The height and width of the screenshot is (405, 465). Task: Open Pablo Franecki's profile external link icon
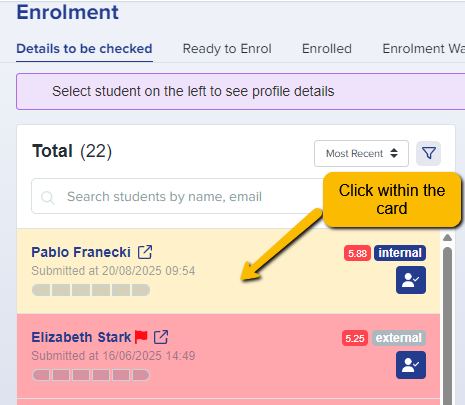pyautogui.click(x=145, y=252)
